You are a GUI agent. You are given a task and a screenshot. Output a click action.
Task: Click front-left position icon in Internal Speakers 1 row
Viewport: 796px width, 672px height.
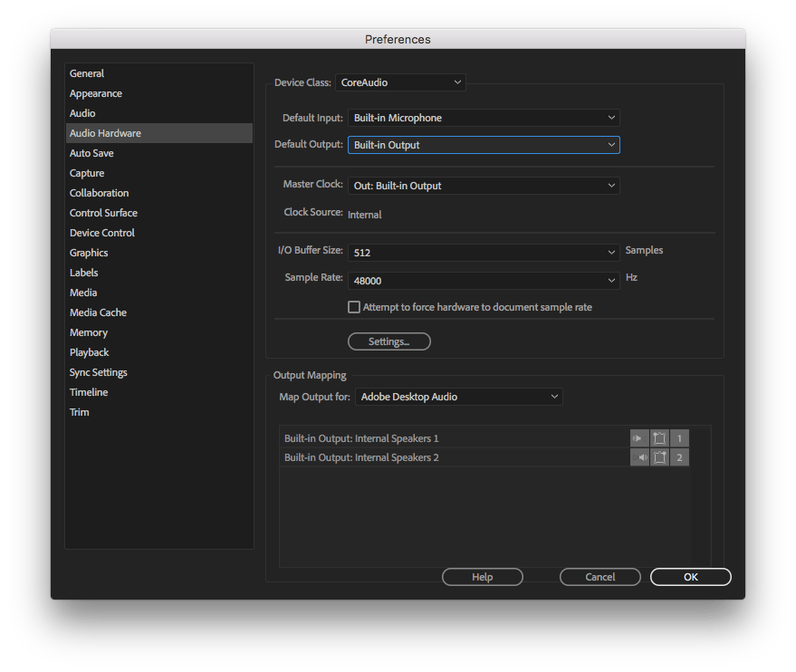[659, 438]
